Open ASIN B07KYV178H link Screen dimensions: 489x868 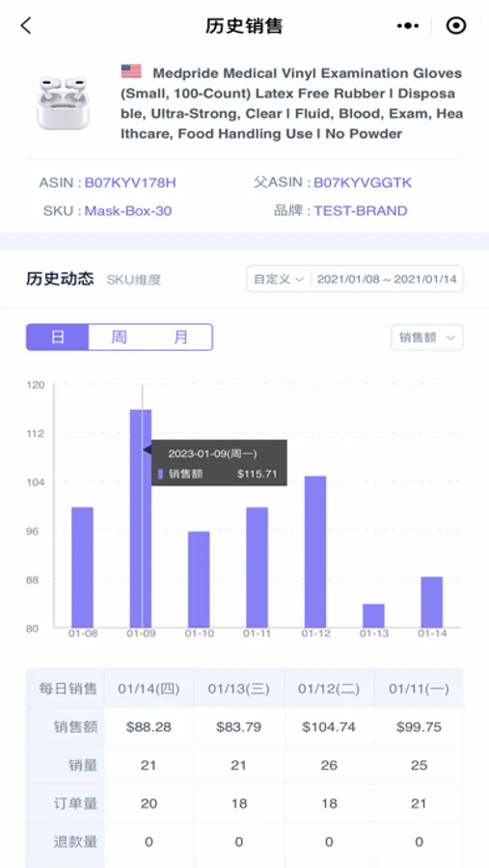pos(130,182)
